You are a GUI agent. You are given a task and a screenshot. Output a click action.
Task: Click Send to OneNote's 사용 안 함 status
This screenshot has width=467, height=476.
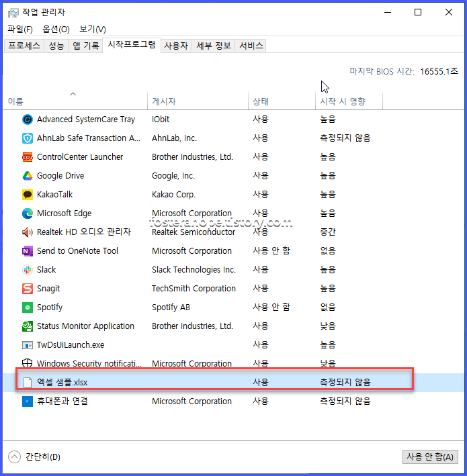click(x=271, y=250)
